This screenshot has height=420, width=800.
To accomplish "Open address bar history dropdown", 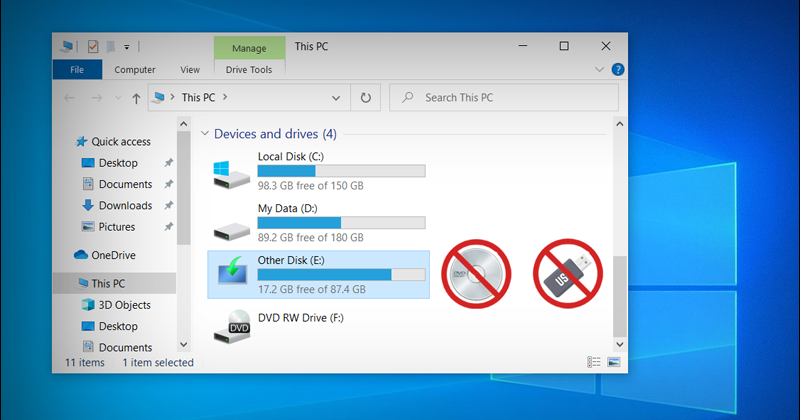I will tap(336, 97).
